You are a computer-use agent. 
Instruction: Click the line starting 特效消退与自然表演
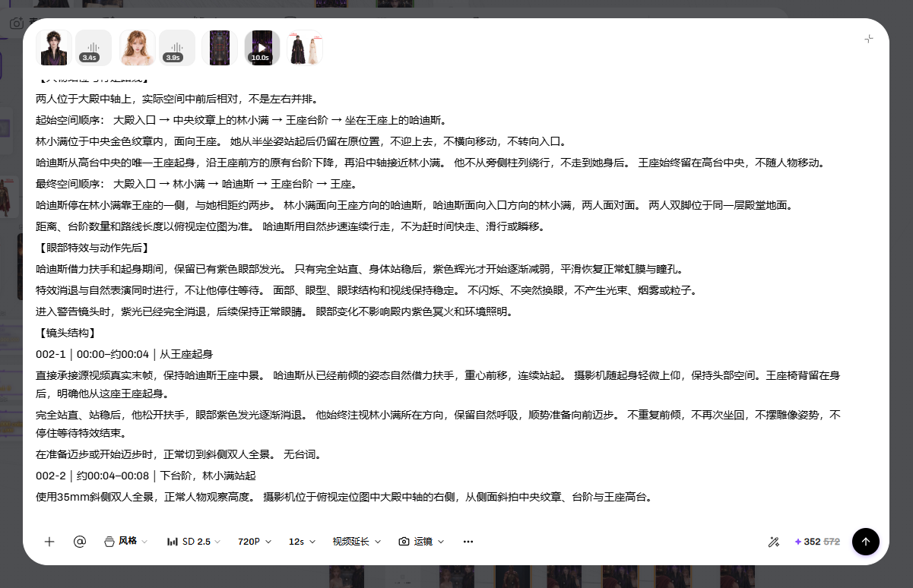[x=366, y=290]
